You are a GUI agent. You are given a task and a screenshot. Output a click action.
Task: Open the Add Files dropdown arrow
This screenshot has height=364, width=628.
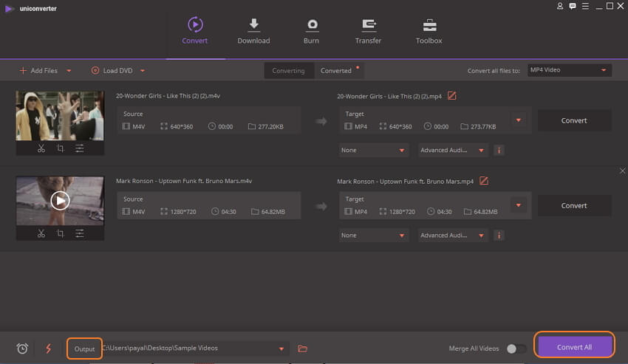click(69, 71)
